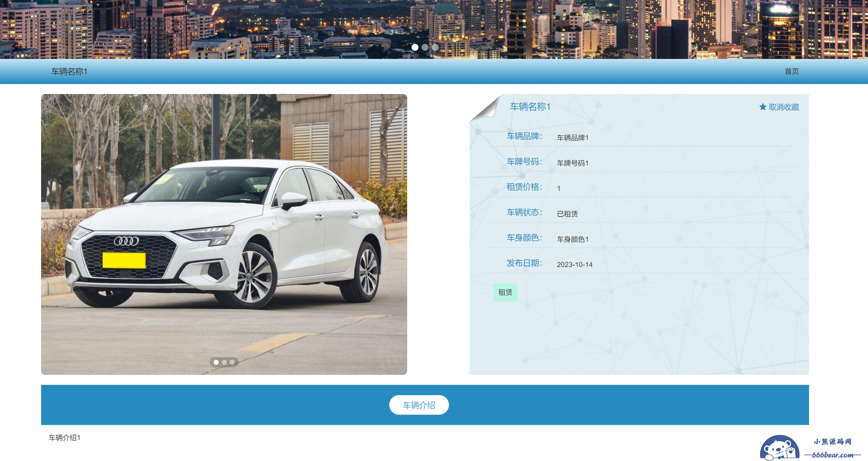Click the 车辆品牌1 value
This screenshot has width=868, height=461.
pos(572,138)
